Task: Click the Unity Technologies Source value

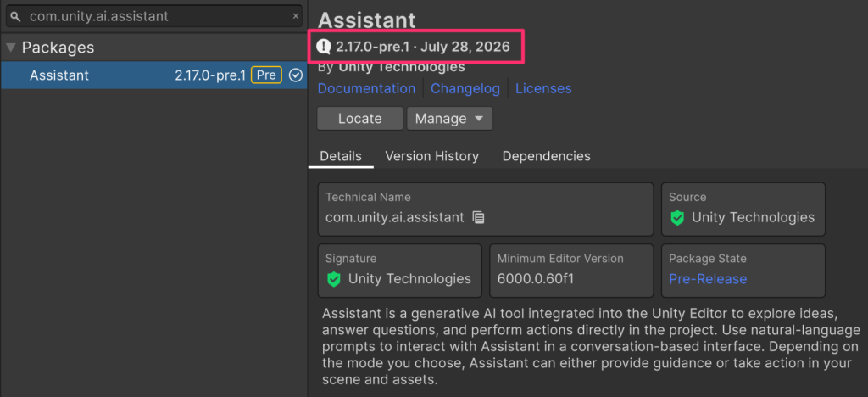Action: [x=753, y=218]
